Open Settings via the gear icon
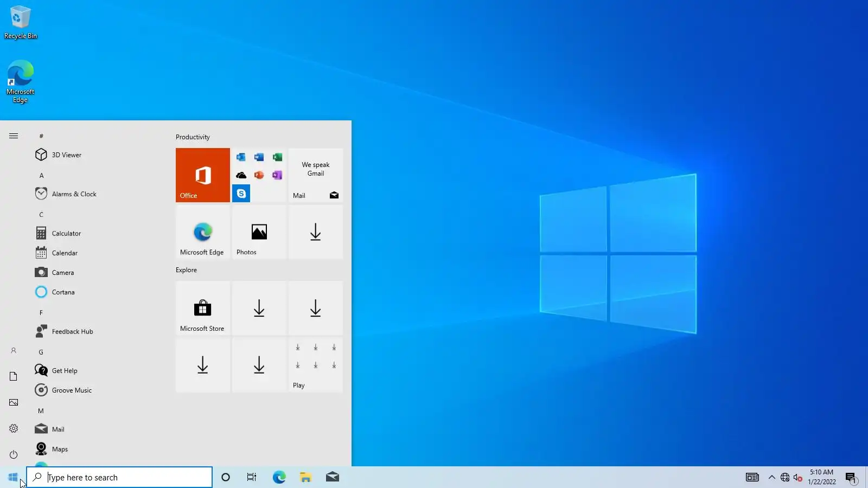This screenshot has height=488, width=868. coord(14,428)
